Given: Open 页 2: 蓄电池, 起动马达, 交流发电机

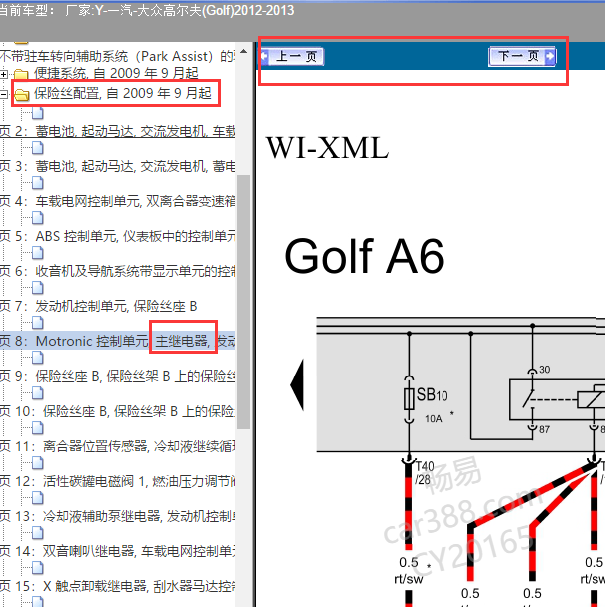Looking at the screenshot, I should pos(118,131).
